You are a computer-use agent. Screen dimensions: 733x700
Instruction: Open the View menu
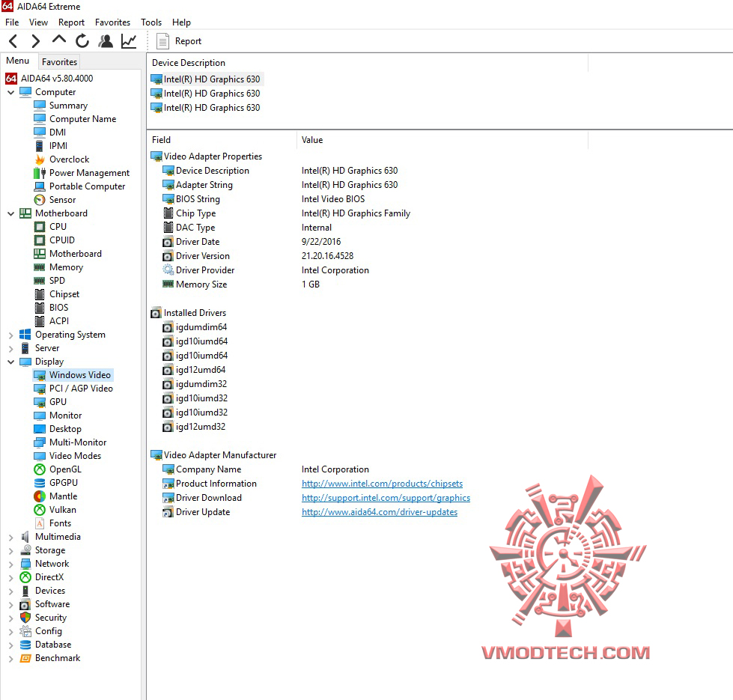pyautogui.click(x=38, y=22)
